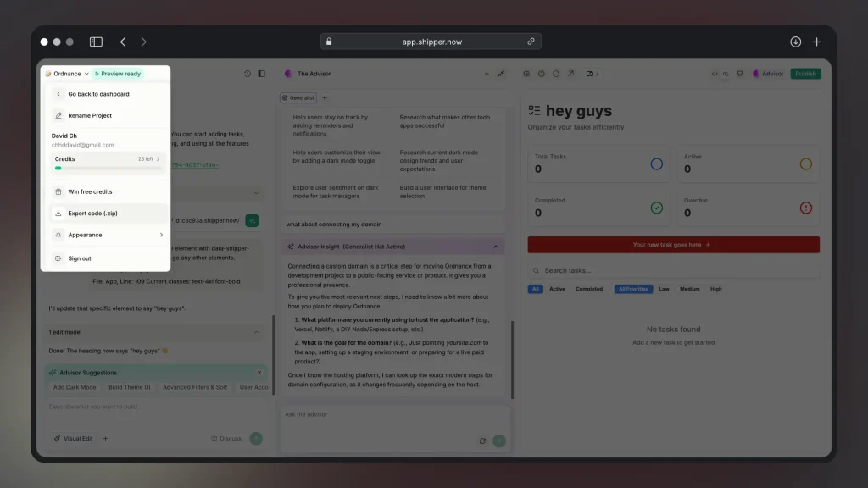Open the help question-mark icon
Screen dimensions: 868x488
pos(542,74)
